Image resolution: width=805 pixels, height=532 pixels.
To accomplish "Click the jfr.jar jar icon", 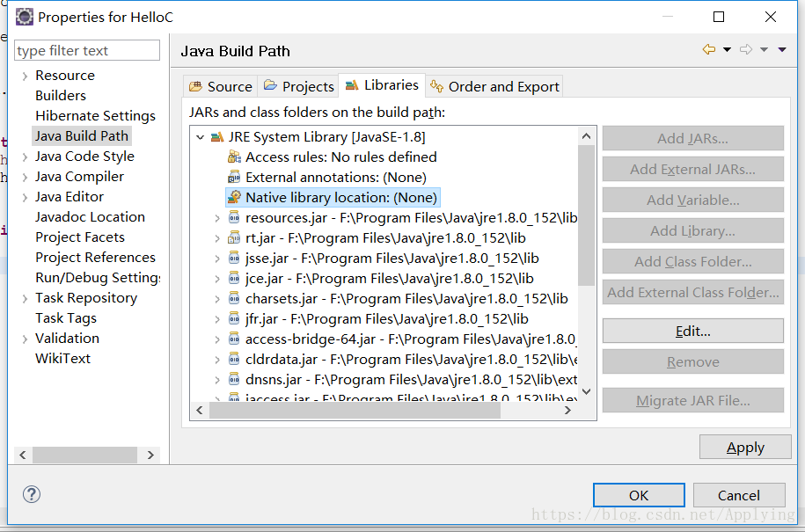I will point(234,319).
